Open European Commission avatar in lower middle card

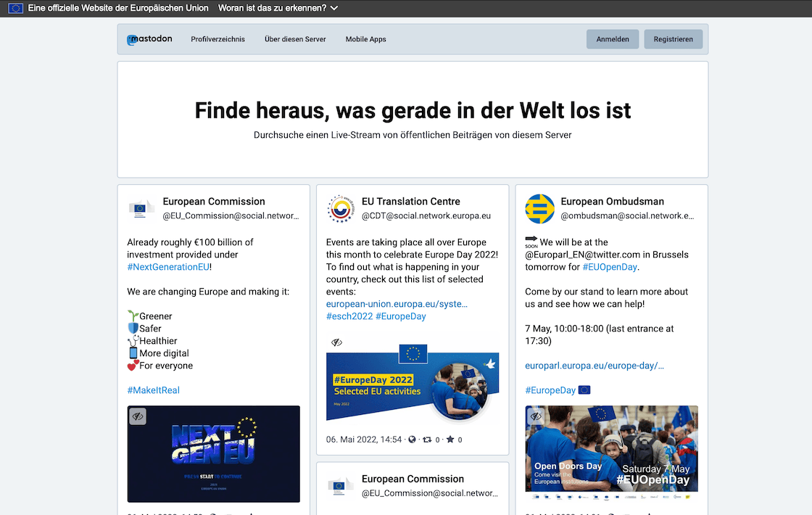340,486
